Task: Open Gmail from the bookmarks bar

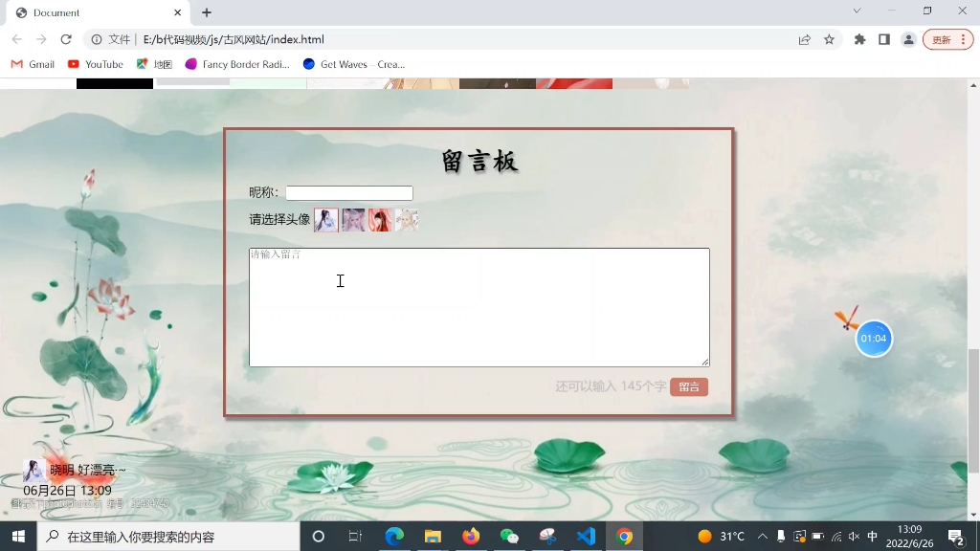Action: (32, 64)
